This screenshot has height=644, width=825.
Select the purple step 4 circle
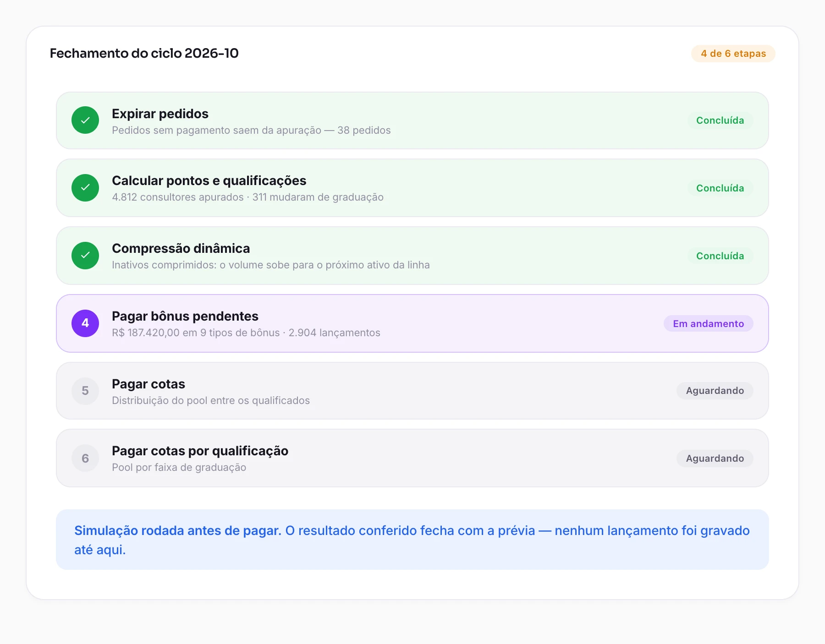coord(85,323)
